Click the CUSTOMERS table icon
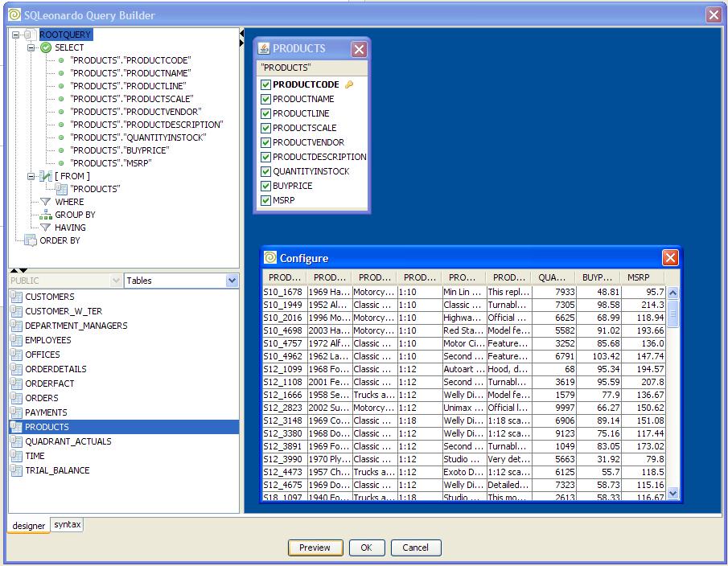This screenshot has height=566, width=728. pyautogui.click(x=16, y=297)
